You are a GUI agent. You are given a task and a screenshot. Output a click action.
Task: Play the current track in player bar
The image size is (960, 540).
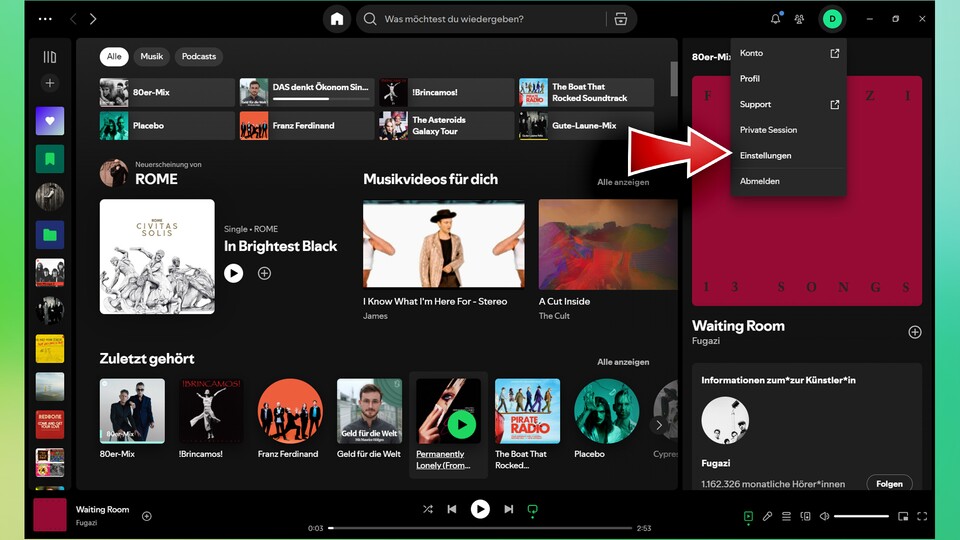tap(480, 509)
